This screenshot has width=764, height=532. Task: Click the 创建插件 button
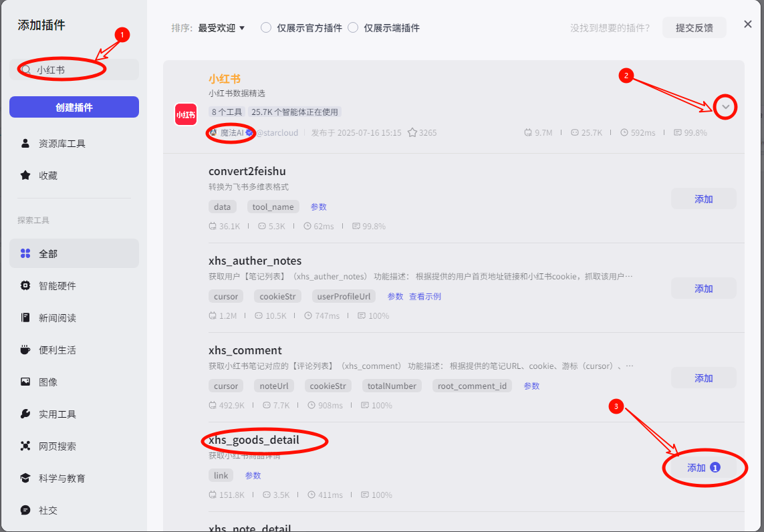tap(74, 107)
